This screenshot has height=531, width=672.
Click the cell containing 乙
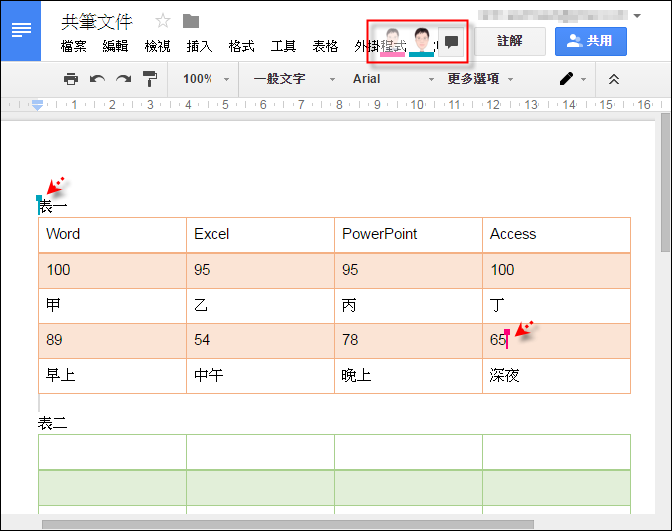point(260,306)
